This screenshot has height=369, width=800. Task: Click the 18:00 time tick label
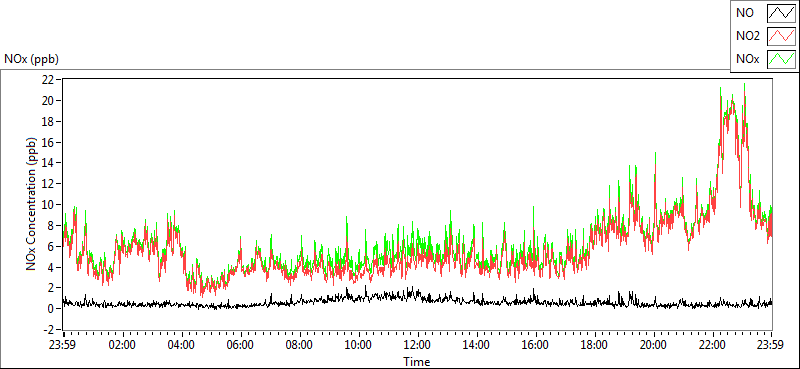[595, 345]
